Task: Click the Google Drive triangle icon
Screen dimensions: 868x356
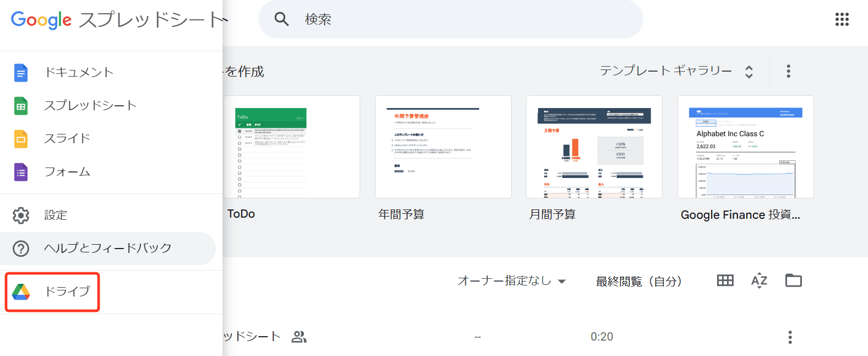Action: [x=21, y=292]
